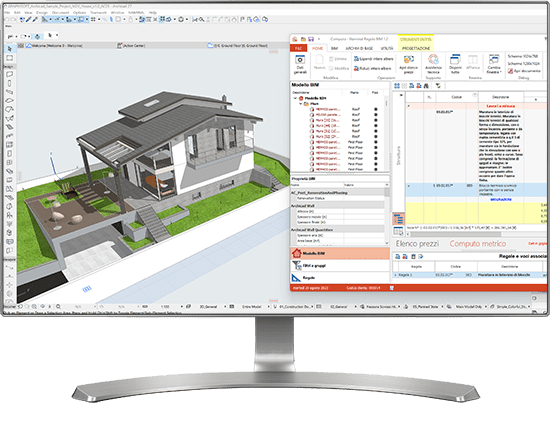Open Dati generali in the ribbon
The width and height of the screenshot is (550, 428).
(300, 64)
